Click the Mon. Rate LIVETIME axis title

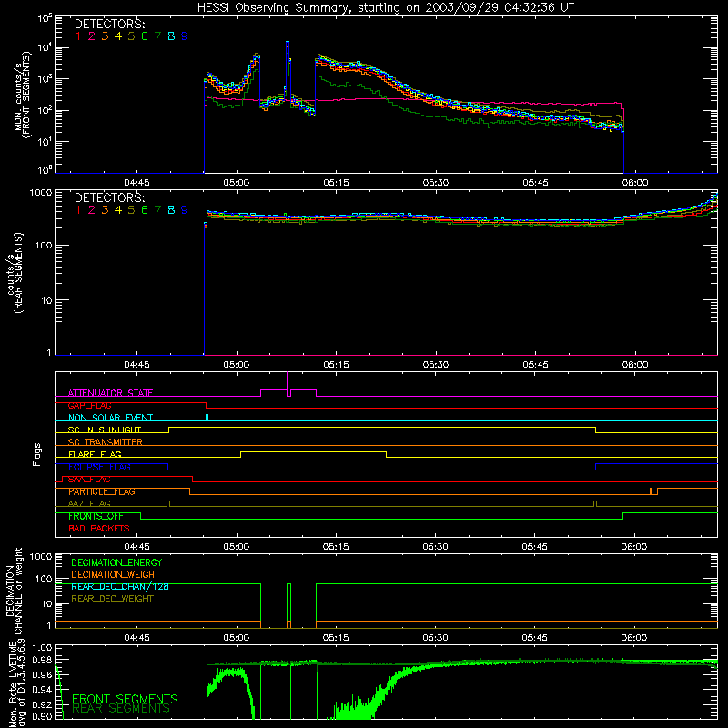point(15,683)
